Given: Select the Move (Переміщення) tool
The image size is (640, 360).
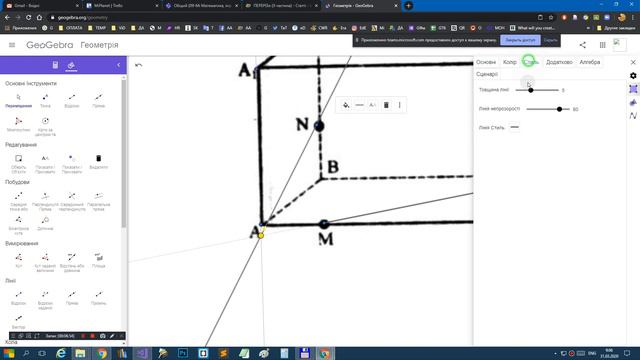Looking at the screenshot, I should click(x=18, y=100).
